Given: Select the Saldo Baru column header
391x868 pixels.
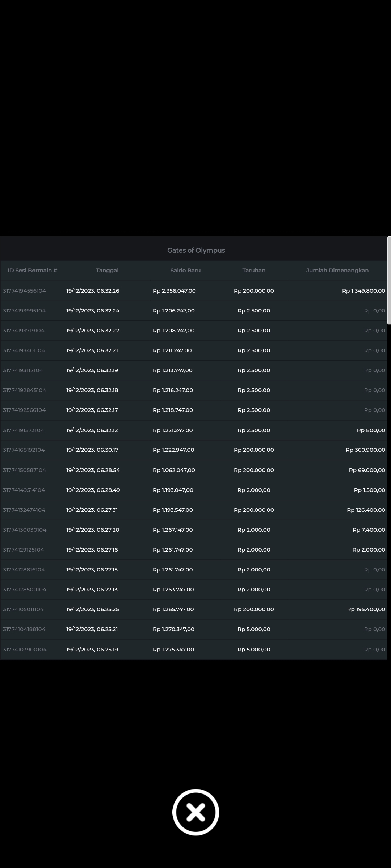Looking at the screenshot, I should coord(185,271).
